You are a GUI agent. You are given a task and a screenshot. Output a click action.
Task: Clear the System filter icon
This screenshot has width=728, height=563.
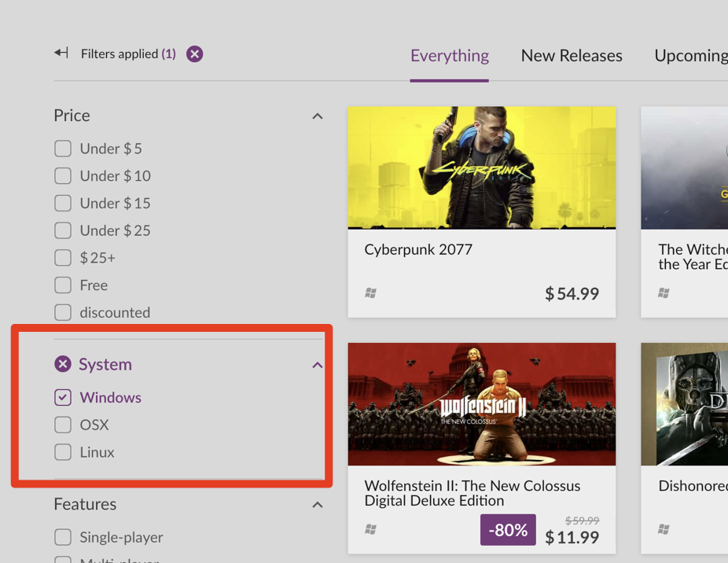click(x=63, y=364)
